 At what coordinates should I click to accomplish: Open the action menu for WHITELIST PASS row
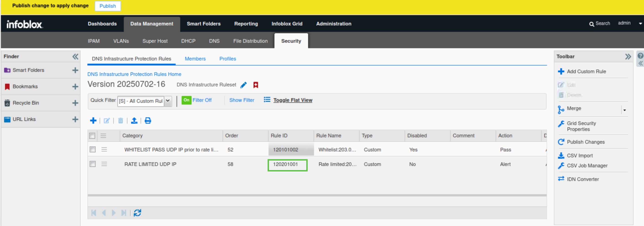[x=104, y=149]
